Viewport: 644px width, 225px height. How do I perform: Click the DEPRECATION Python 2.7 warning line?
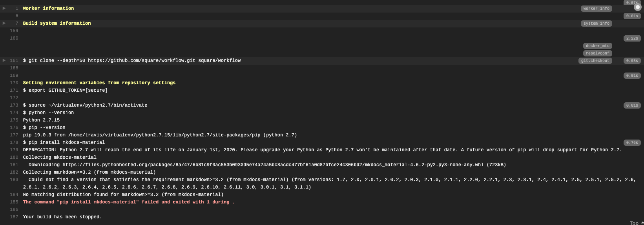click(x=322, y=150)
